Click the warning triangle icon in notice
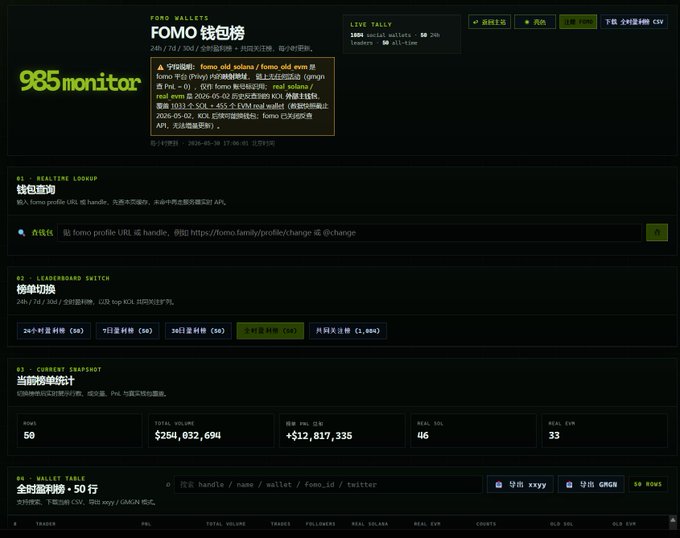 click(x=160, y=67)
